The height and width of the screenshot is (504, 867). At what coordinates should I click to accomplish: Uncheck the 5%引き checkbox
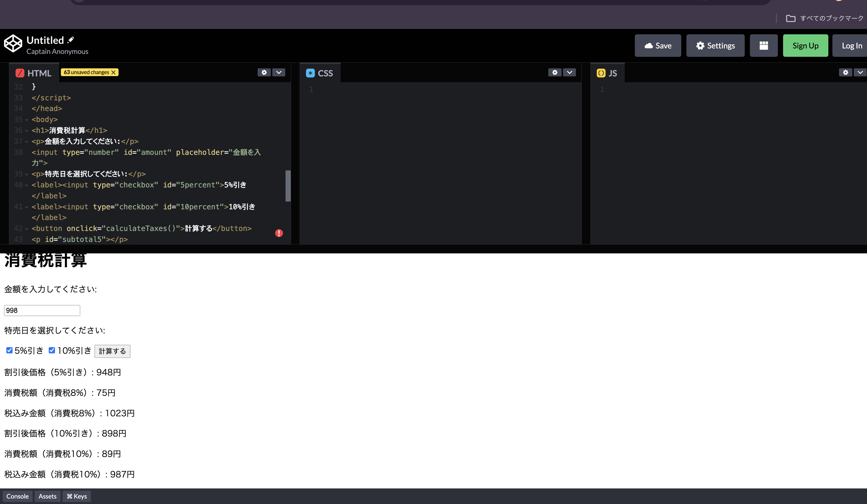click(9, 350)
